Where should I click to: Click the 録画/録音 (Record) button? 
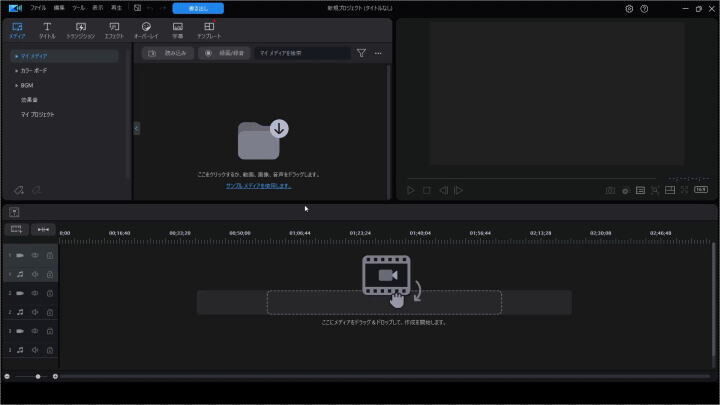pyautogui.click(x=224, y=53)
